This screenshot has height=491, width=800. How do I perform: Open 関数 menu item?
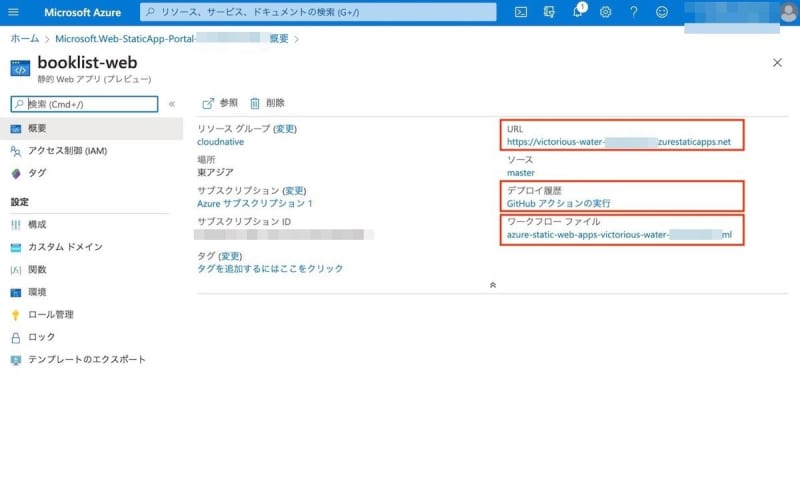click(x=92, y=269)
